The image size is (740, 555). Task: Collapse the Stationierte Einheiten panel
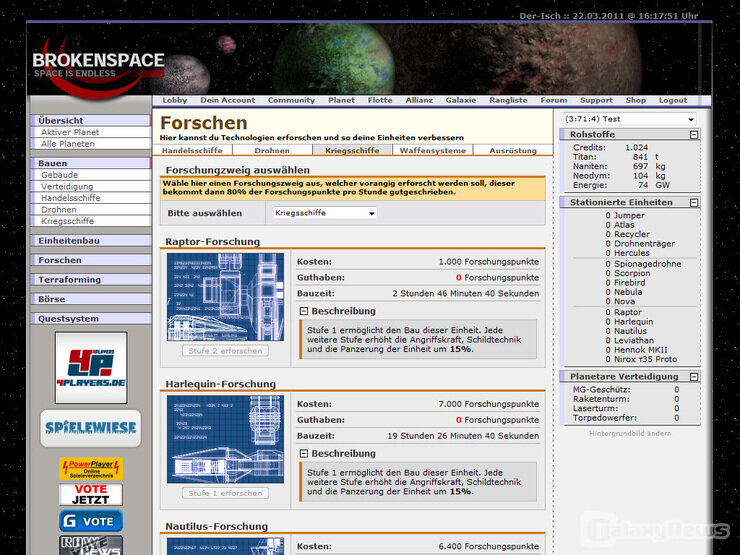[x=694, y=202]
